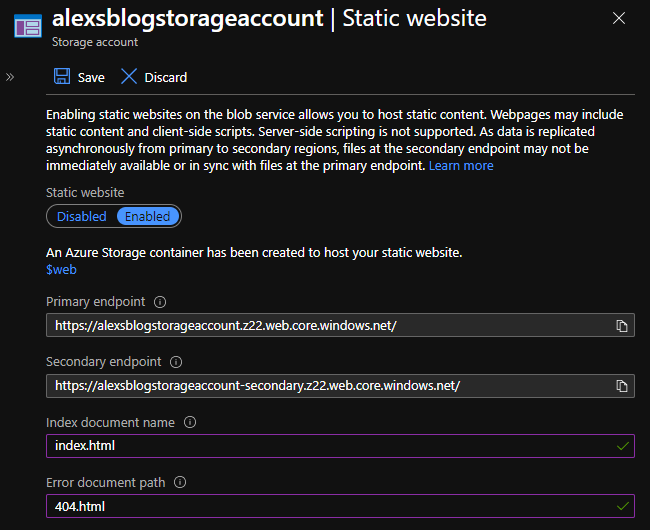The width and height of the screenshot is (650, 530).
Task: Expand the collapsed left sidebar menu
Action: point(10,76)
